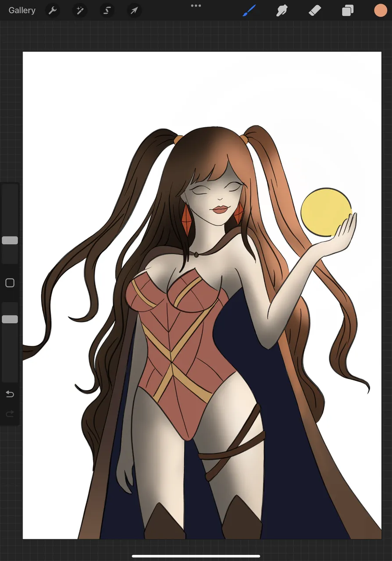Image resolution: width=392 pixels, height=561 pixels.
Task: Open the Actions wrench menu
Action: 53,11
